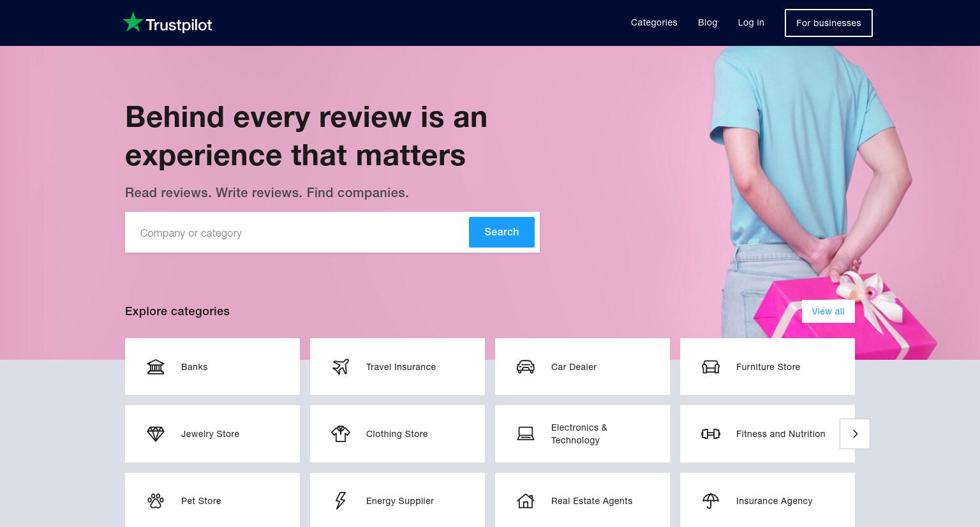The height and width of the screenshot is (527, 980).
Task: Open the Jewelry Store category link
Action: pos(212,434)
